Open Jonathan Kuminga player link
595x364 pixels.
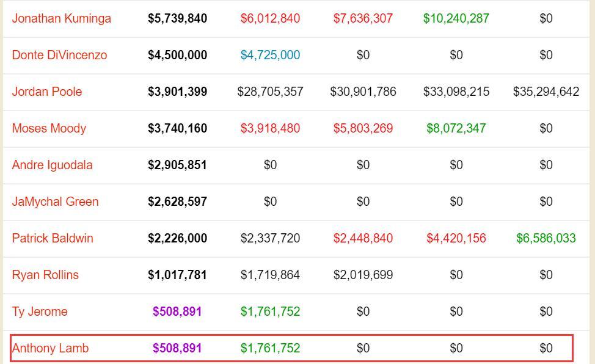pyautogui.click(x=62, y=18)
